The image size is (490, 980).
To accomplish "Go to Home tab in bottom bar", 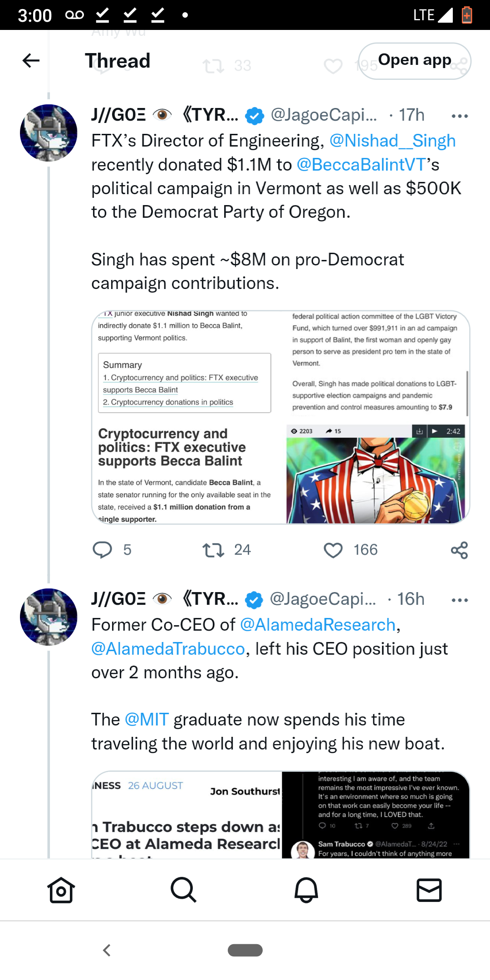I will (x=61, y=890).
